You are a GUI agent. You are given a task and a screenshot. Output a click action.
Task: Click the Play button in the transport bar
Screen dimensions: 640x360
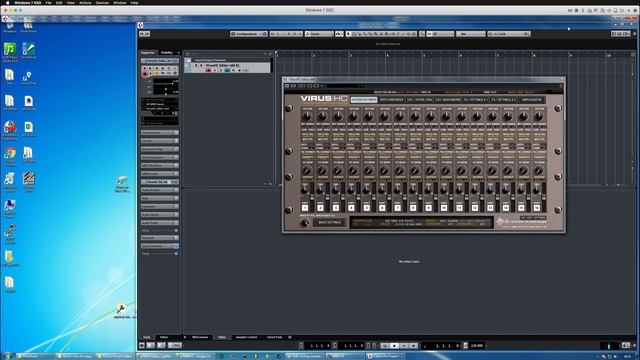[x=404, y=346]
